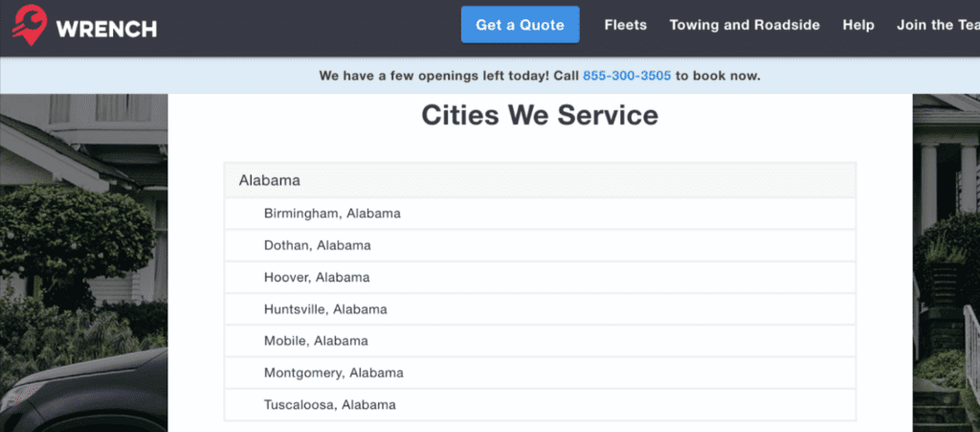Click the WRENCH brand name text
Image resolution: width=980 pixels, height=432 pixels.
pos(106,29)
